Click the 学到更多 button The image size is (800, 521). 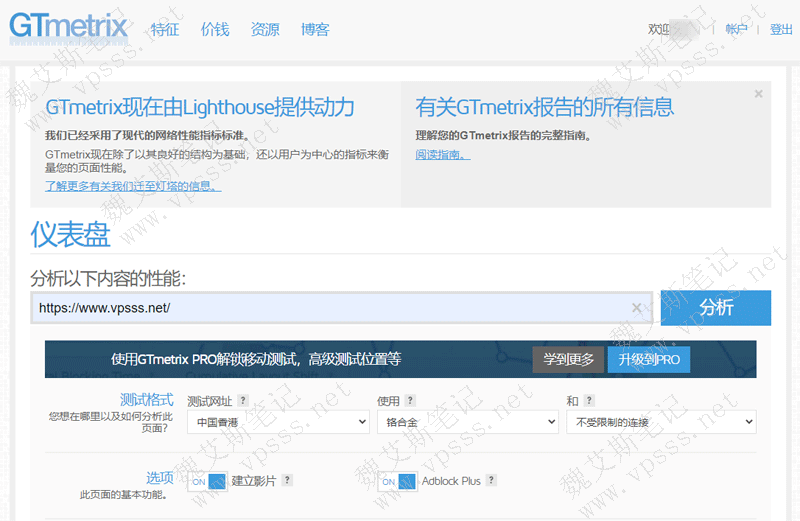click(x=568, y=360)
